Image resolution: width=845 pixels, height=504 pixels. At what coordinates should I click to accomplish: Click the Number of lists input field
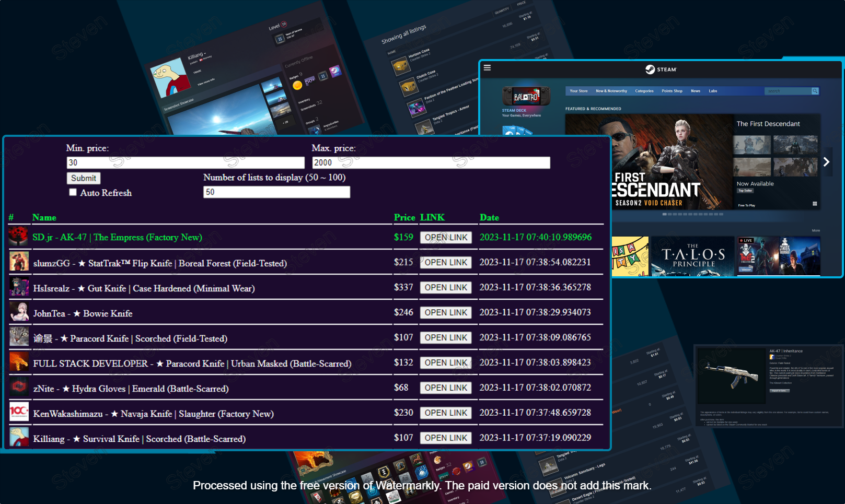point(276,192)
